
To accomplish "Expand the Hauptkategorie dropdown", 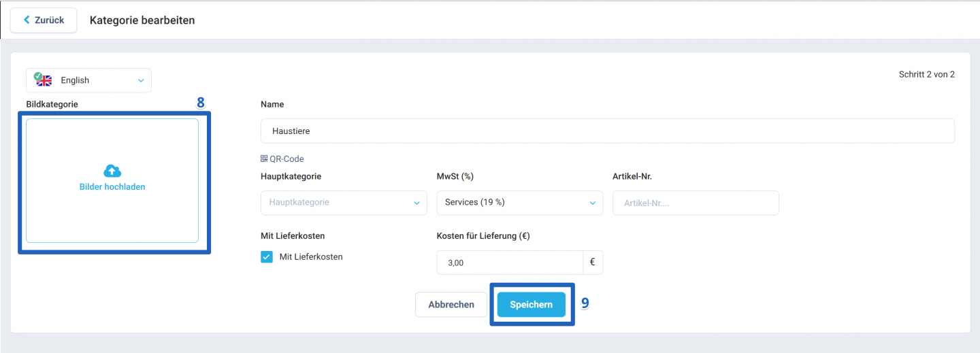I will coord(344,203).
